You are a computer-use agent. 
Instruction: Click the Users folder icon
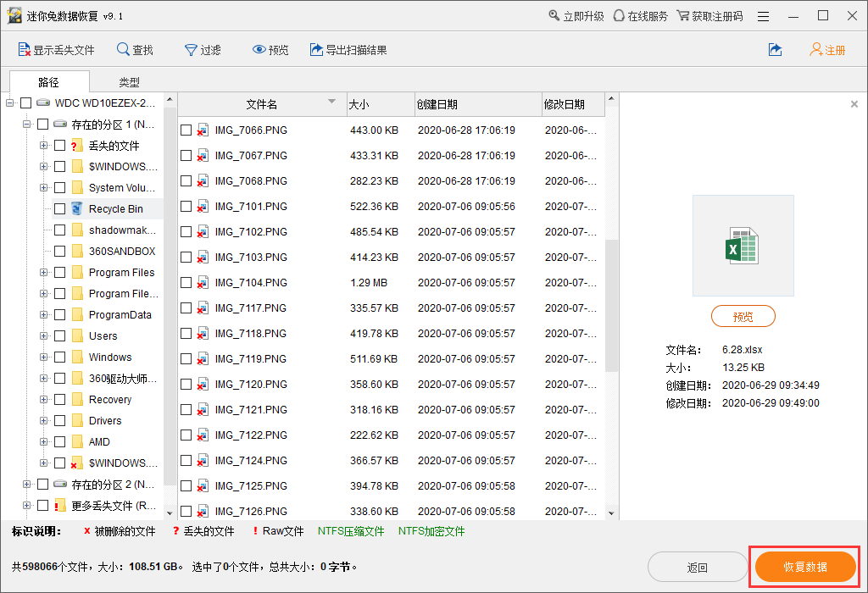pyautogui.click(x=77, y=335)
